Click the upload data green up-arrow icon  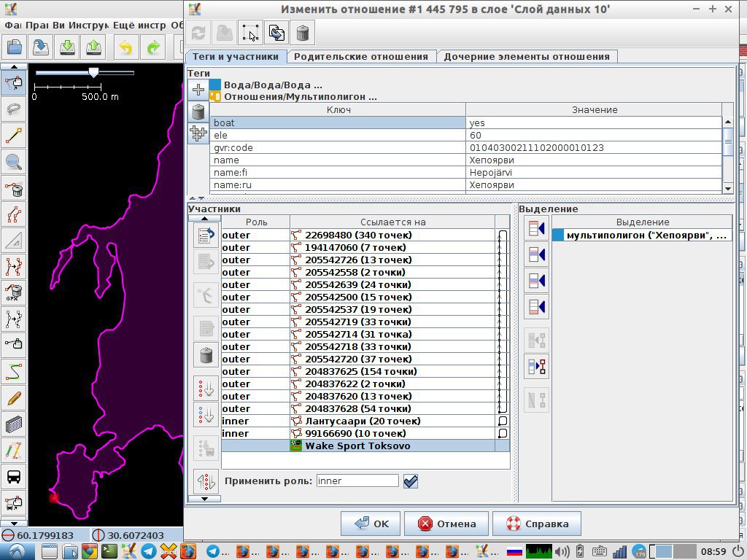93,47
